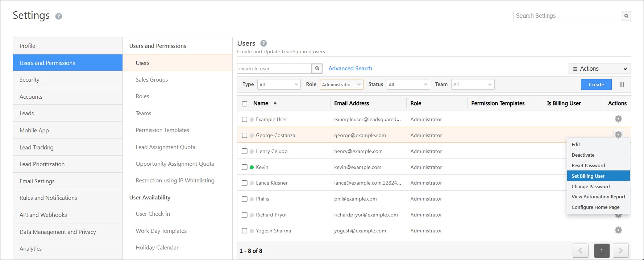Open the column chooser icon beside Create
Image resolution: width=644 pixels, height=260 pixels.
tap(622, 84)
